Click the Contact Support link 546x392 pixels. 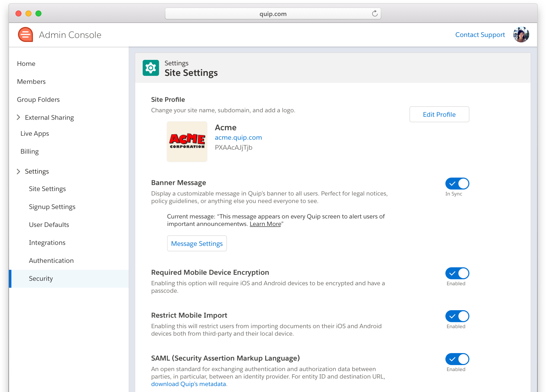click(x=480, y=35)
